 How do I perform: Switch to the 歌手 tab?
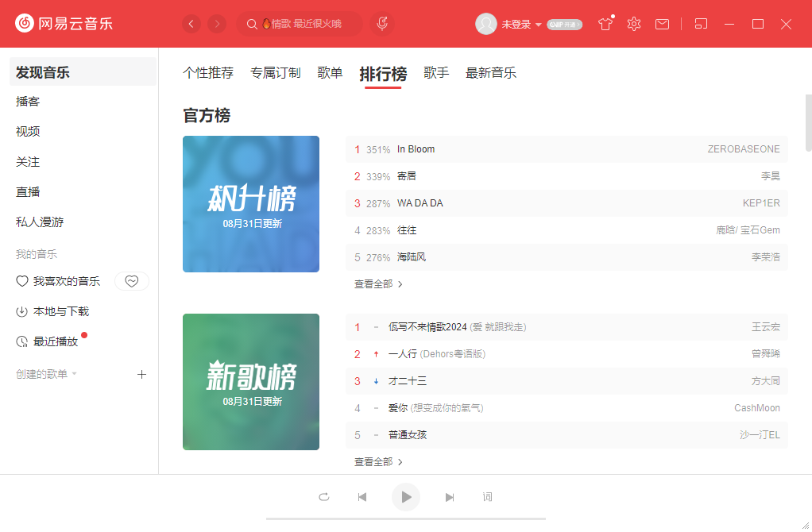[x=436, y=72]
